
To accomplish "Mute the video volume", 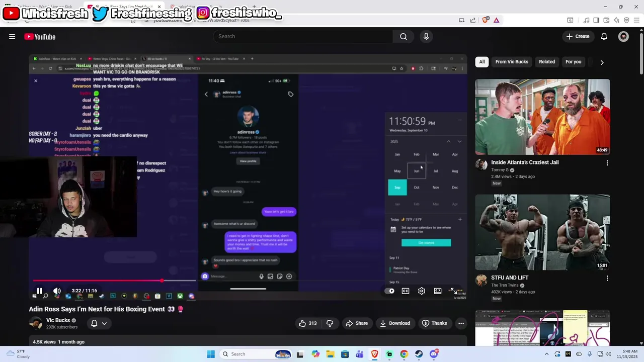I will click(x=57, y=291).
